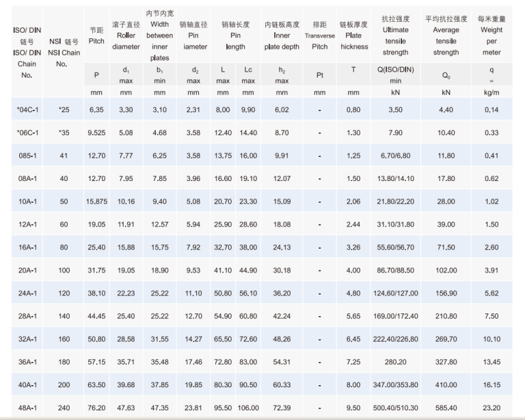Viewport: 525px width, 420px height.
Task: Click NSI chain number 240
Action: pos(64,408)
